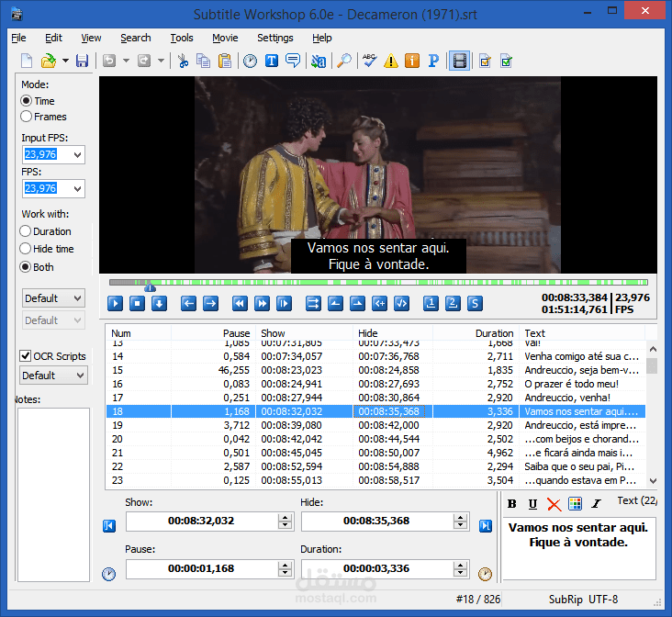This screenshot has height=617, width=672.
Task: Jump to next subtitle right-arrow button
Action: pyautogui.click(x=210, y=304)
